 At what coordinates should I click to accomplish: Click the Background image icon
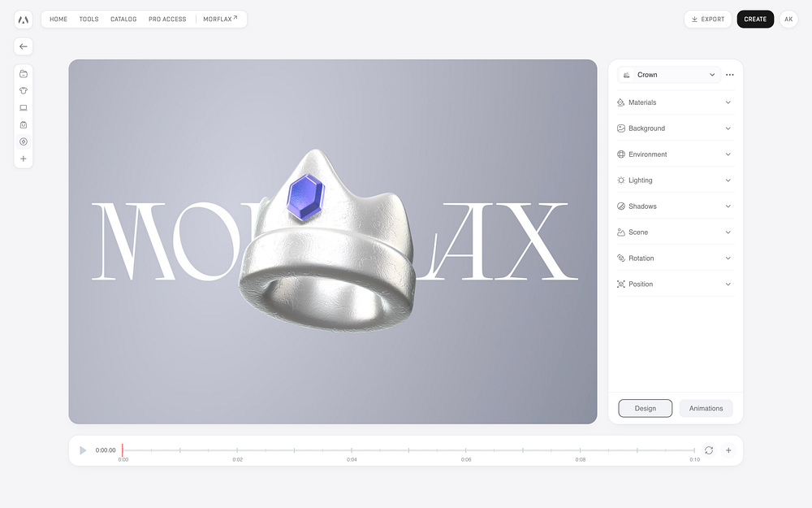point(621,128)
